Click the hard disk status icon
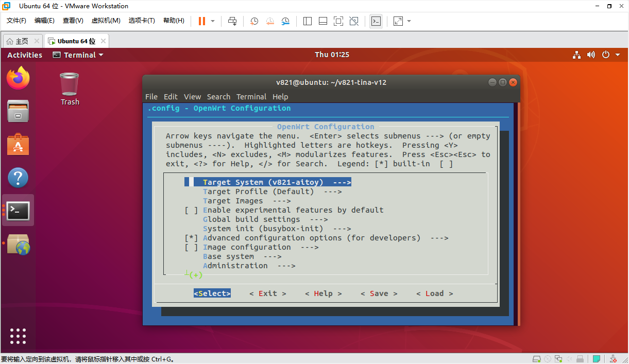This screenshot has width=629, height=364. tap(536, 359)
